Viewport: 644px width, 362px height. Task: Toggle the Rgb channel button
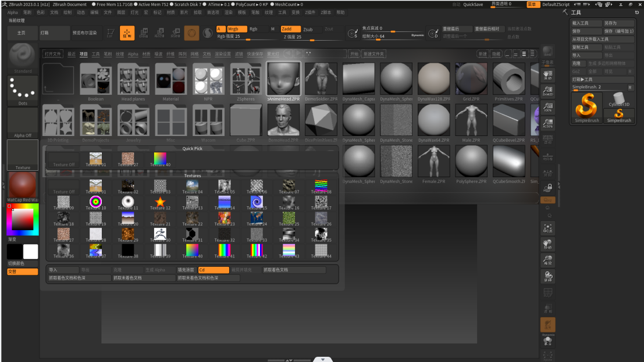click(x=254, y=28)
